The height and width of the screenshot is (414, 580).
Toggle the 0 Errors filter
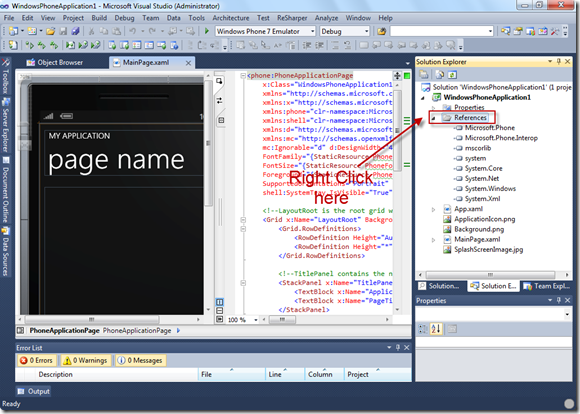pyautogui.click(x=37, y=360)
